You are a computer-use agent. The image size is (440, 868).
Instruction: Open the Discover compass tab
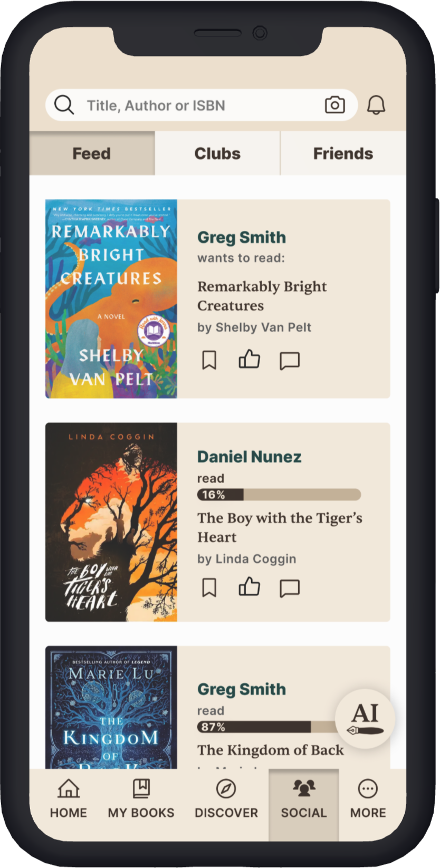click(226, 799)
